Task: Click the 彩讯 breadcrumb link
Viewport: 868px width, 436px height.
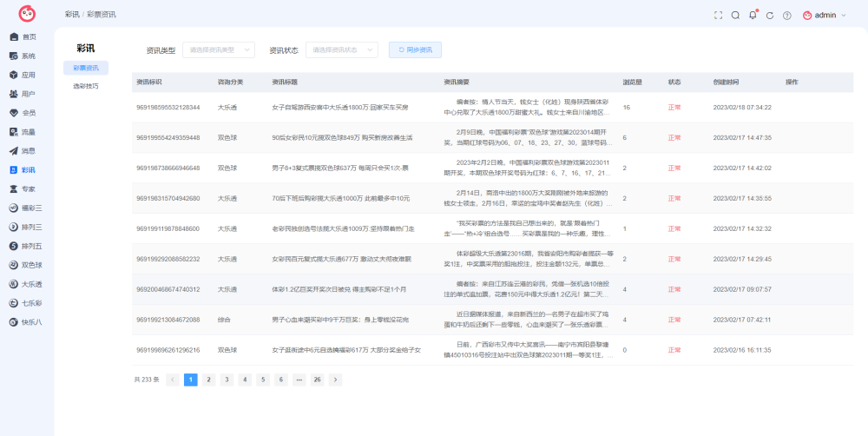Action: point(72,15)
